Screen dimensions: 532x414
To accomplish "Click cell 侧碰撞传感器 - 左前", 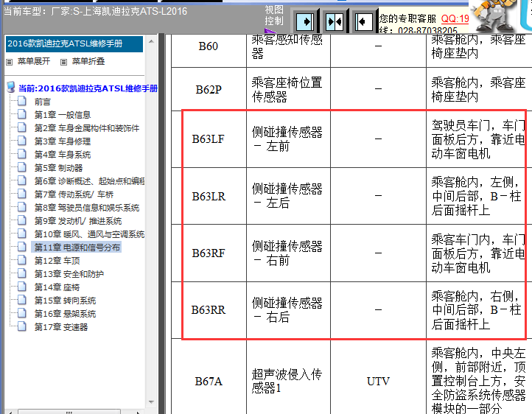I will (x=288, y=139).
